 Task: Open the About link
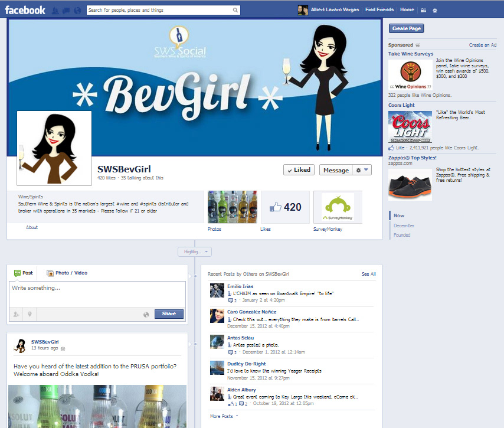coord(32,227)
